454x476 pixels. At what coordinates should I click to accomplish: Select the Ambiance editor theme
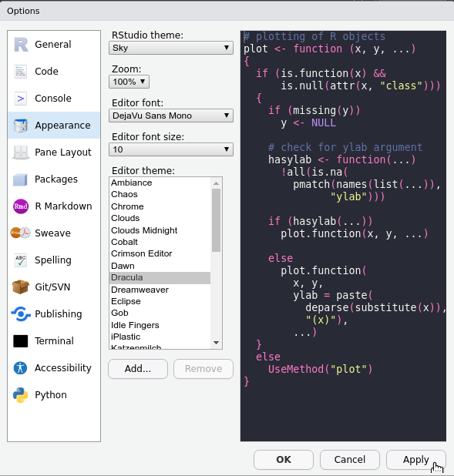pyautogui.click(x=160, y=183)
